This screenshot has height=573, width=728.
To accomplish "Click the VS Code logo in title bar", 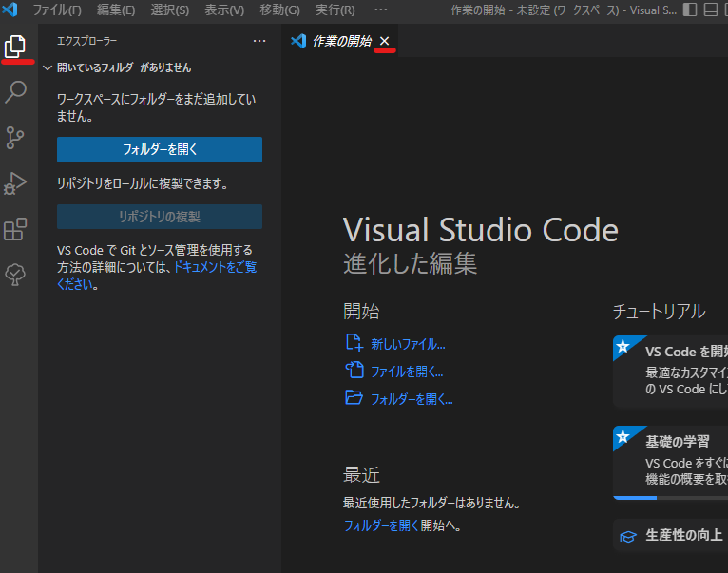I will click(x=10, y=10).
